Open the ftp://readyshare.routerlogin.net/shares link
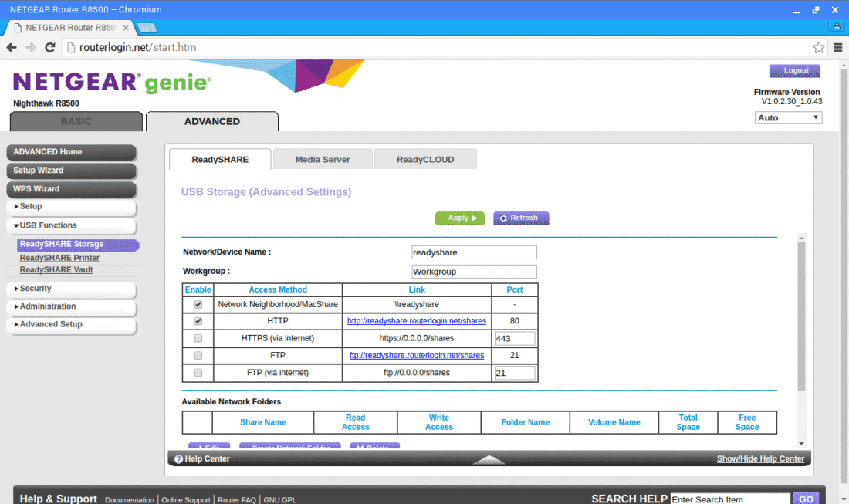This screenshot has height=504, width=849. [x=416, y=356]
